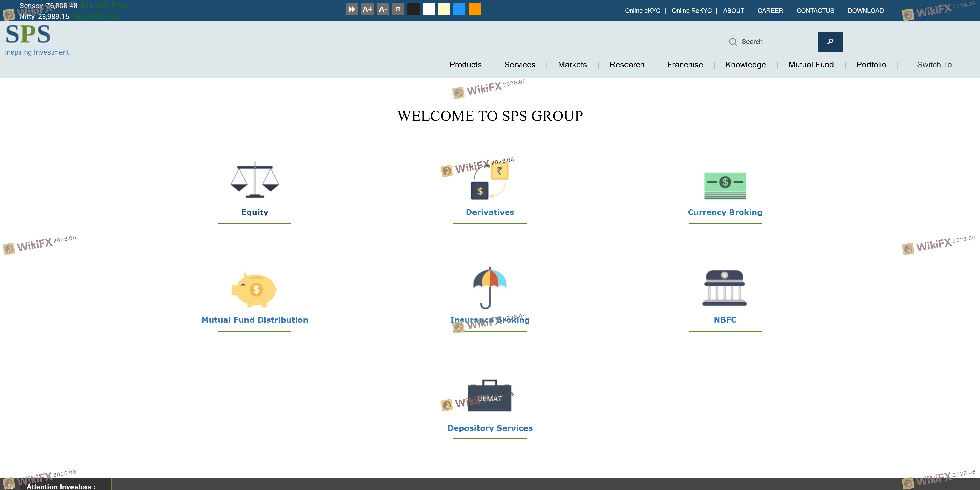Click the Insurance Broking umbrella icon

[490, 288]
